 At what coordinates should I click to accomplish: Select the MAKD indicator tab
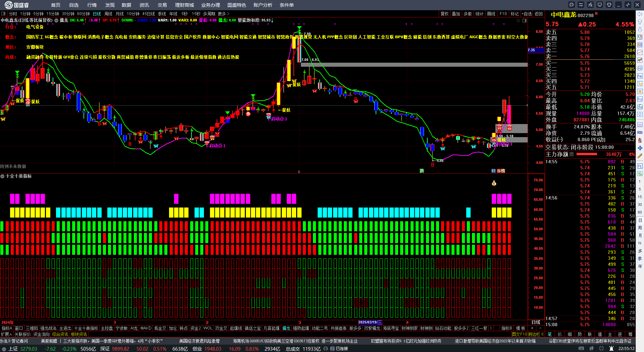(146, 328)
